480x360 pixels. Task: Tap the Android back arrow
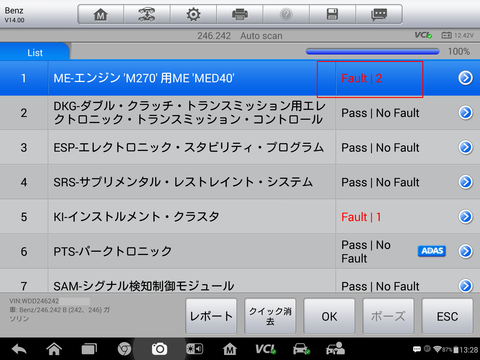[x=19, y=349]
